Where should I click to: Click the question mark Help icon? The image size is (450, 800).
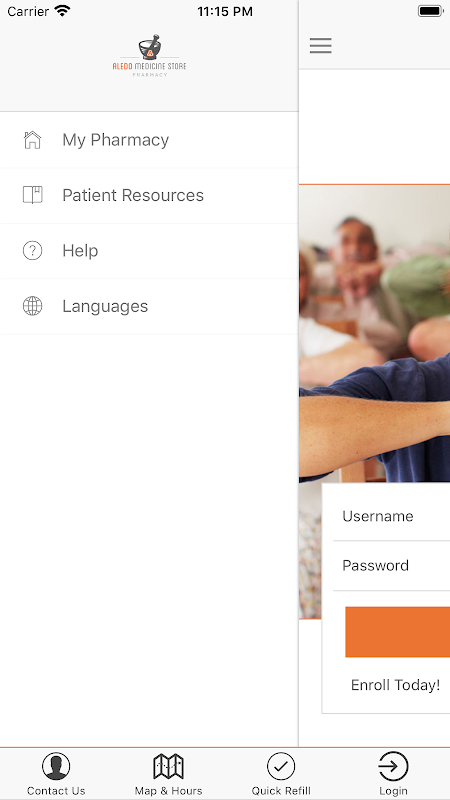32,251
